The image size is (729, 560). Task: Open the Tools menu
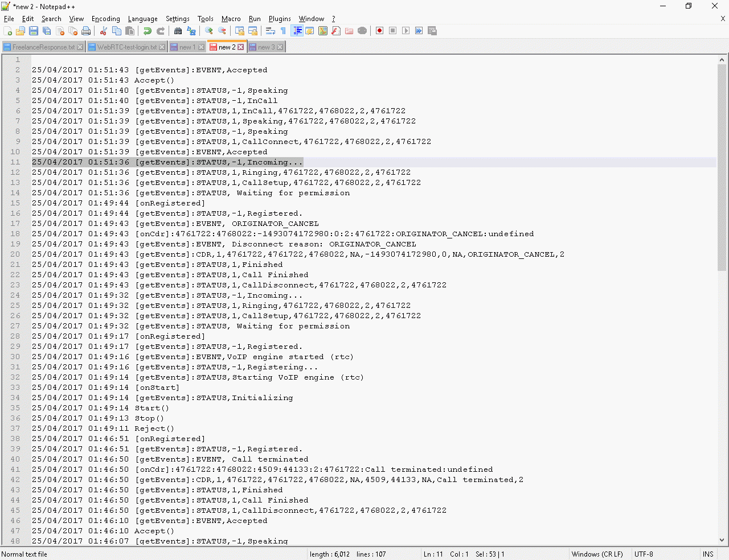pos(206,19)
